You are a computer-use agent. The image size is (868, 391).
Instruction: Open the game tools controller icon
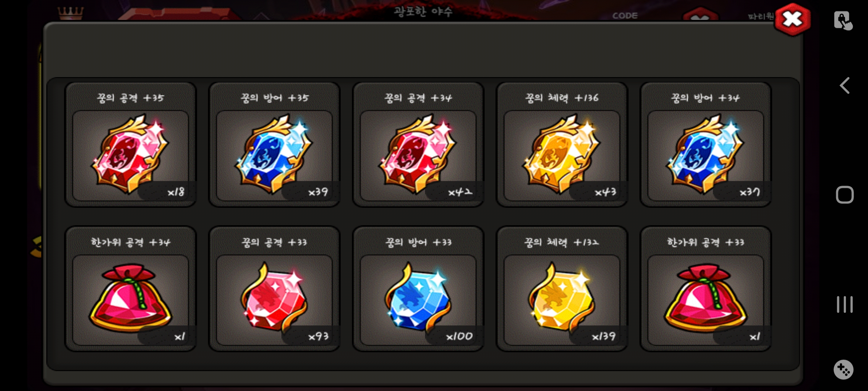tap(844, 370)
